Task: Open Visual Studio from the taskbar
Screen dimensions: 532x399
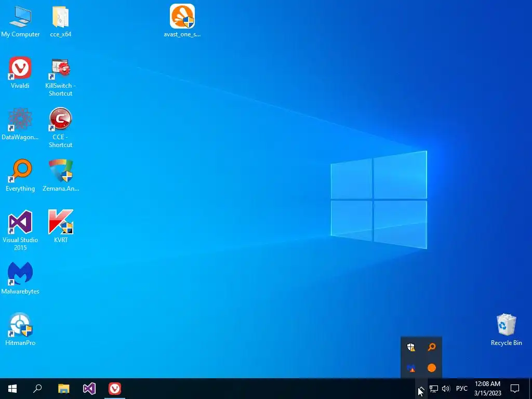Action: coord(89,389)
